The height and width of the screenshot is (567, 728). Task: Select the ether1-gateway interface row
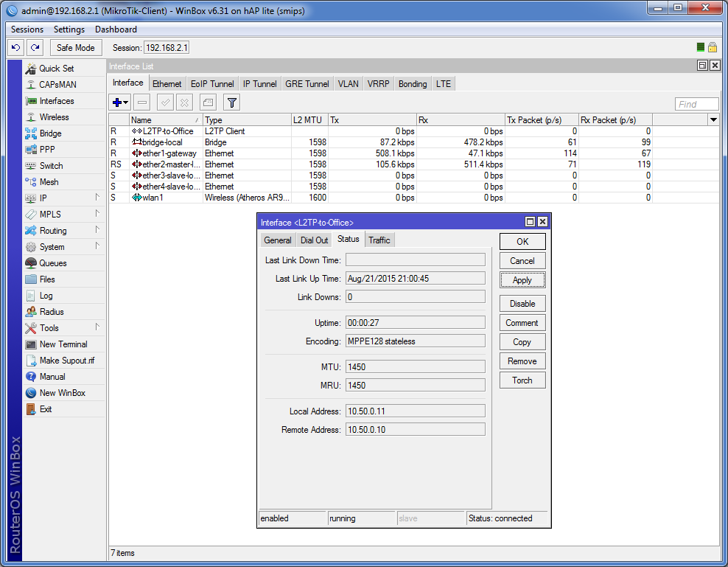click(414, 153)
